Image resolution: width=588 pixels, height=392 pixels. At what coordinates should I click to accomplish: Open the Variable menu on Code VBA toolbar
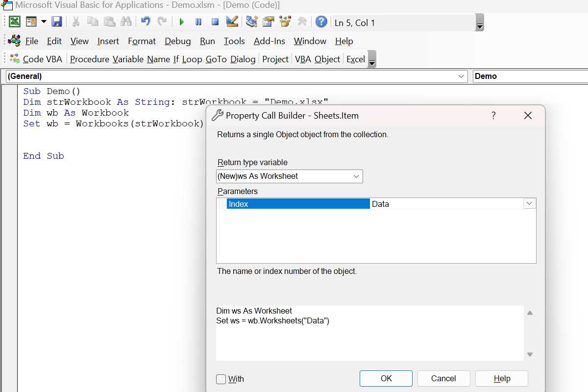click(128, 59)
